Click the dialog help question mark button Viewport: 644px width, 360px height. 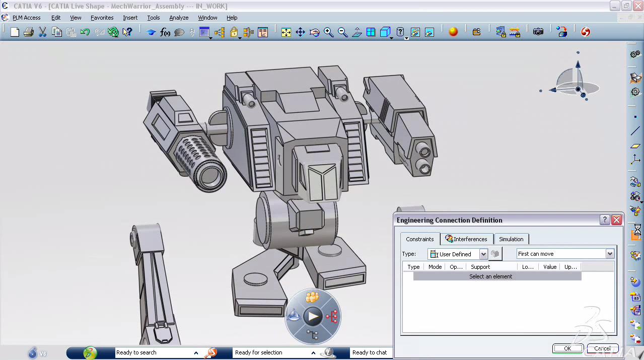(x=605, y=220)
